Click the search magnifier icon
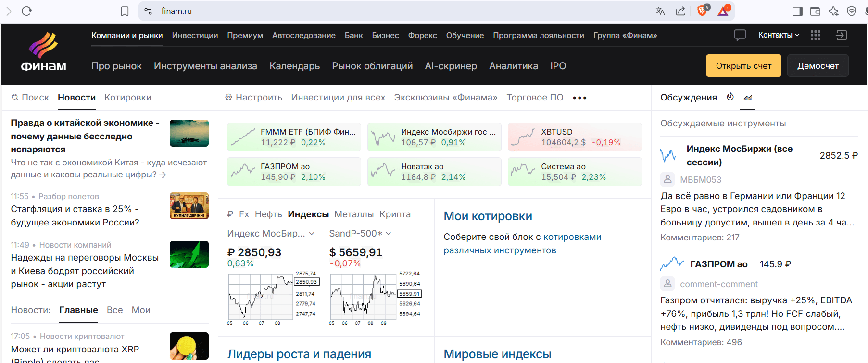 click(x=15, y=97)
